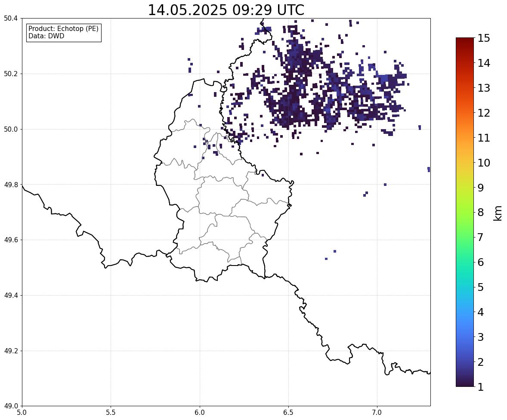The width and height of the screenshot is (507, 420).
Task: Click longitude axis label 6.0
Action: point(200,413)
